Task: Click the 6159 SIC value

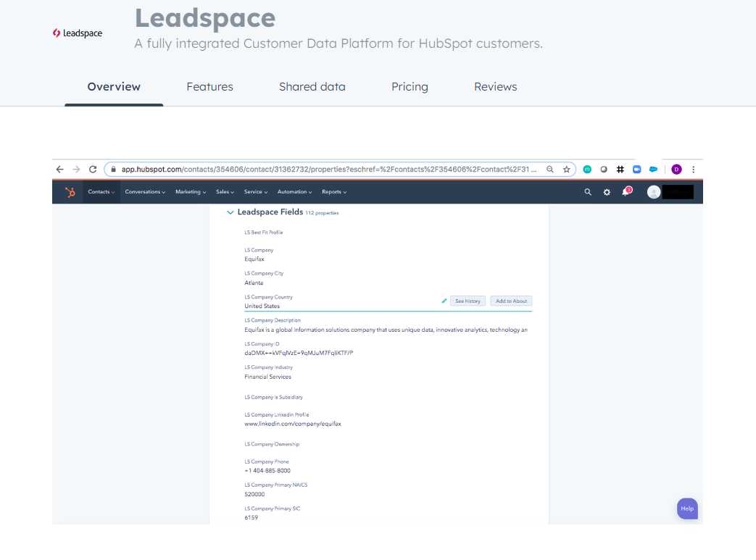Action: tap(252, 517)
